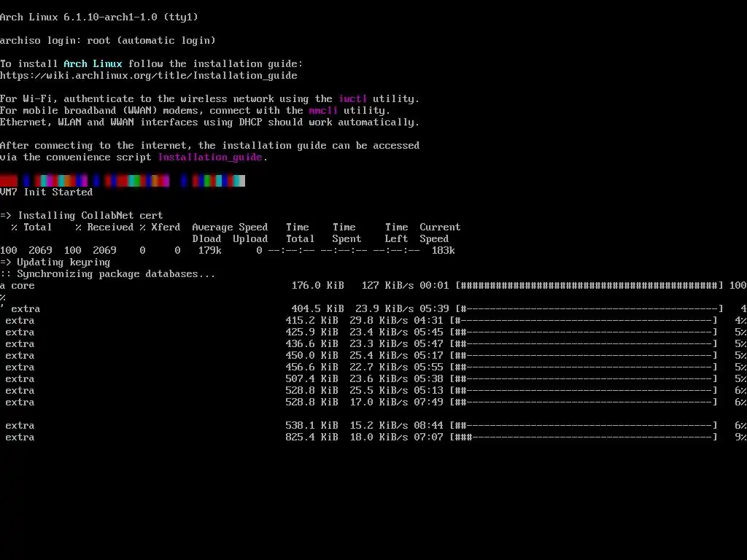The width and height of the screenshot is (747, 560).
Task: Click the "Average Speed" column header
Action: pyautogui.click(x=230, y=227)
